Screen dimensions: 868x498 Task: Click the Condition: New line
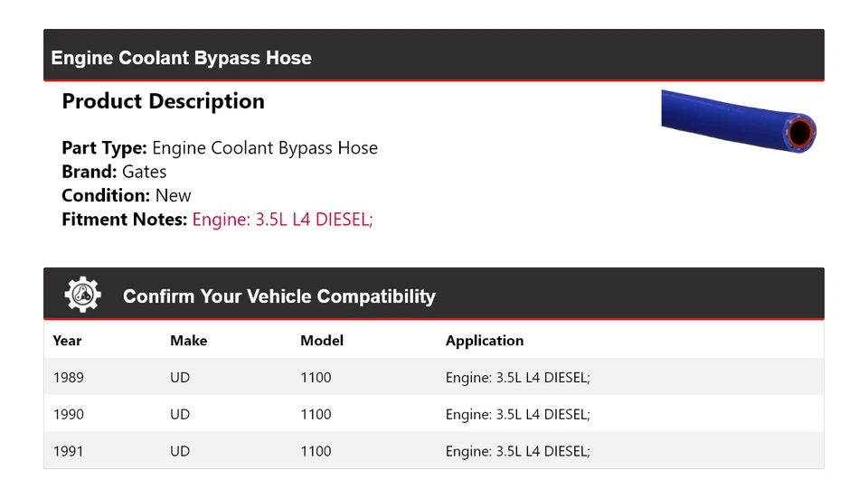pyautogui.click(x=127, y=195)
